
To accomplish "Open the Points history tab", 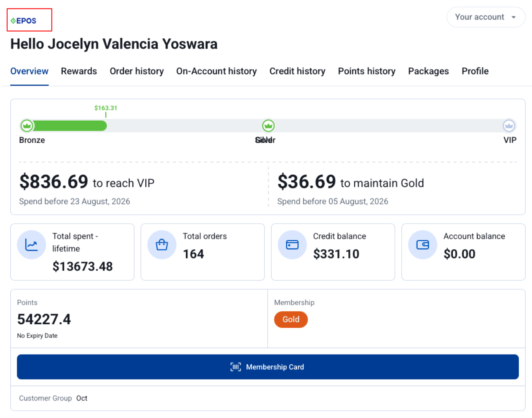I will (x=367, y=71).
